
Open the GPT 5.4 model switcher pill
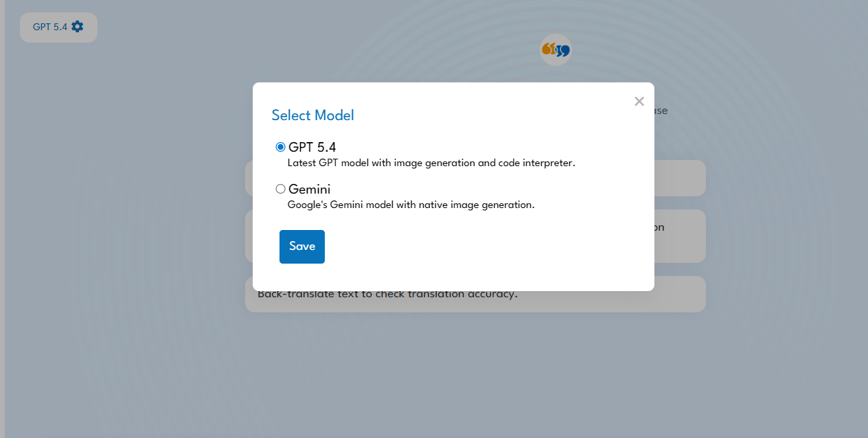[58, 26]
